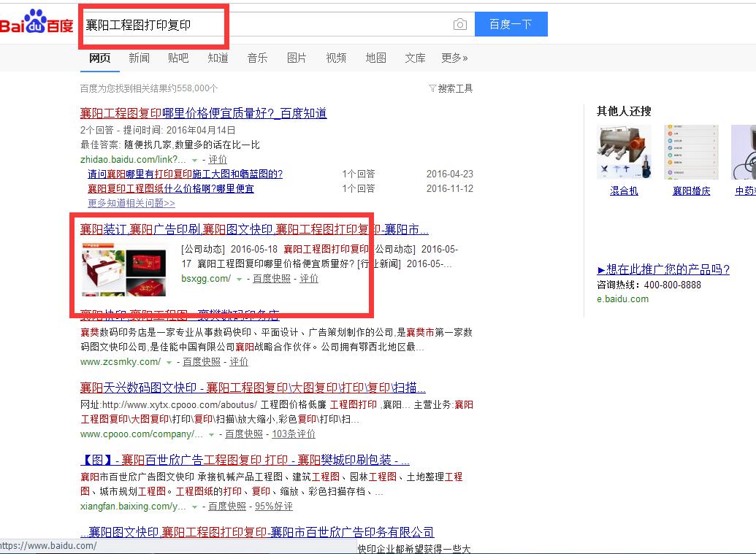Screen dimensions: 756x554
Task: Switch to the 图片 tab
Action: [x=297, y=58]
